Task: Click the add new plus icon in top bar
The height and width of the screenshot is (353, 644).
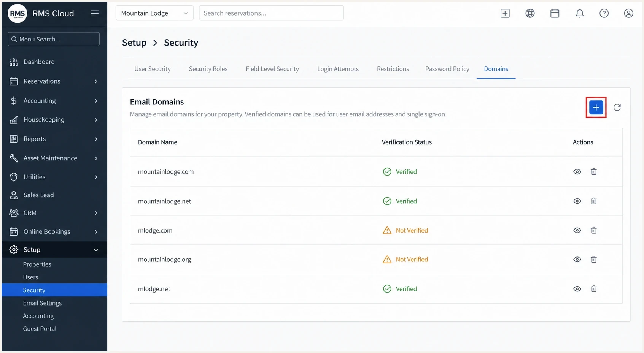Action: click(x=505, y=13)
